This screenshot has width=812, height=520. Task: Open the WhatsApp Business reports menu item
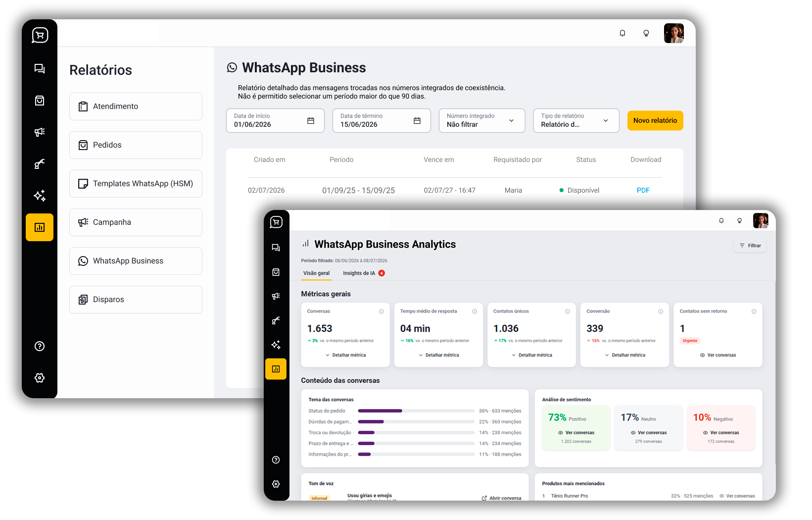click(x=136, y=261)
